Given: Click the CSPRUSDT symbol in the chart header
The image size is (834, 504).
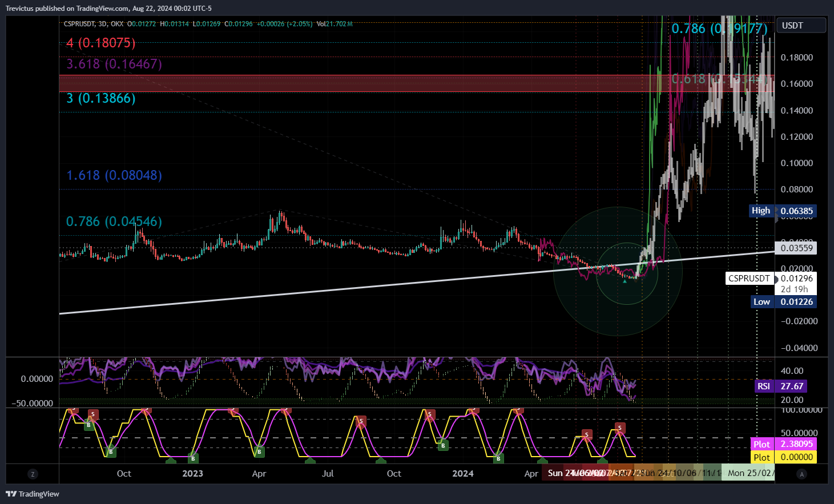Looking at the screenshot, I should tap(79, 24).
